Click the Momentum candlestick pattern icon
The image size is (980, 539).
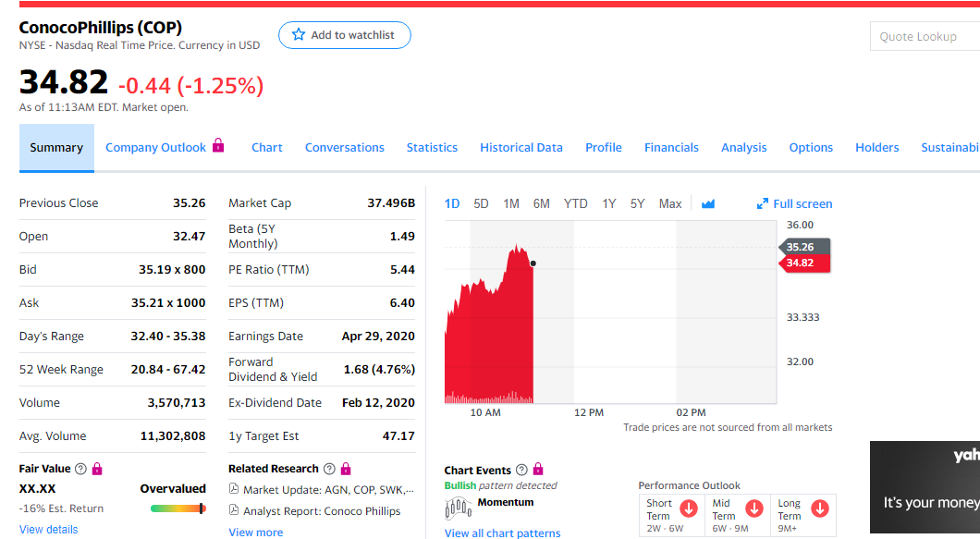pyautogui.click(x=459, y=508)
